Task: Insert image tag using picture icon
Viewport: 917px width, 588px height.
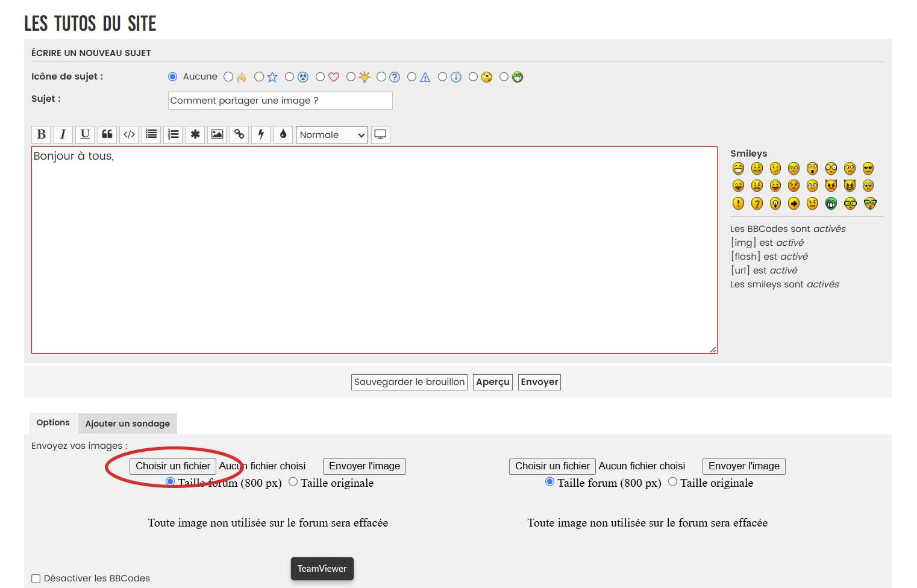Action: click(217, 134)
